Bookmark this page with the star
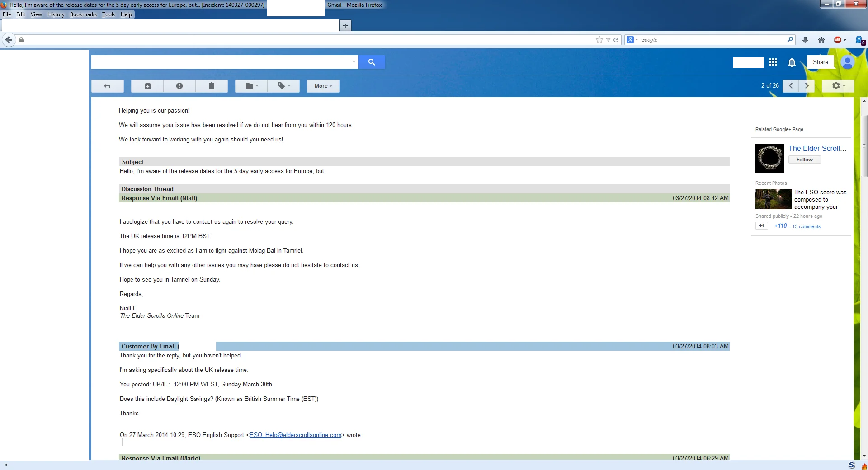 (x=599, y=40)
